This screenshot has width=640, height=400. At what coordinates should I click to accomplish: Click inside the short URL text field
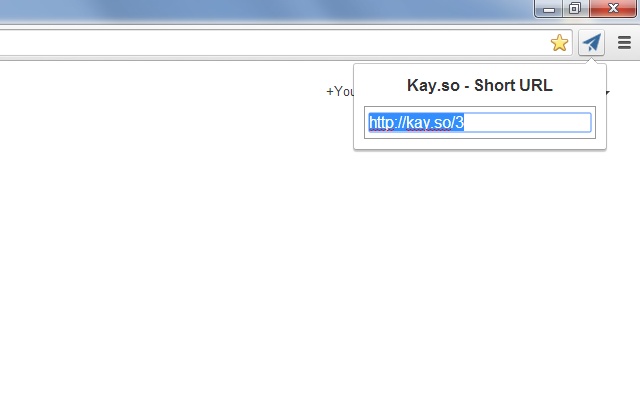click(x=480, y=122)
